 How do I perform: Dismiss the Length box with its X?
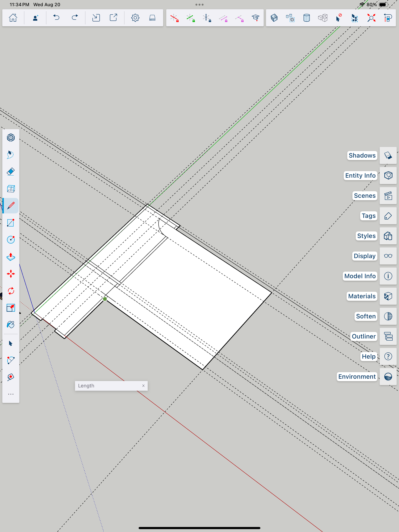tap(143, 386)
